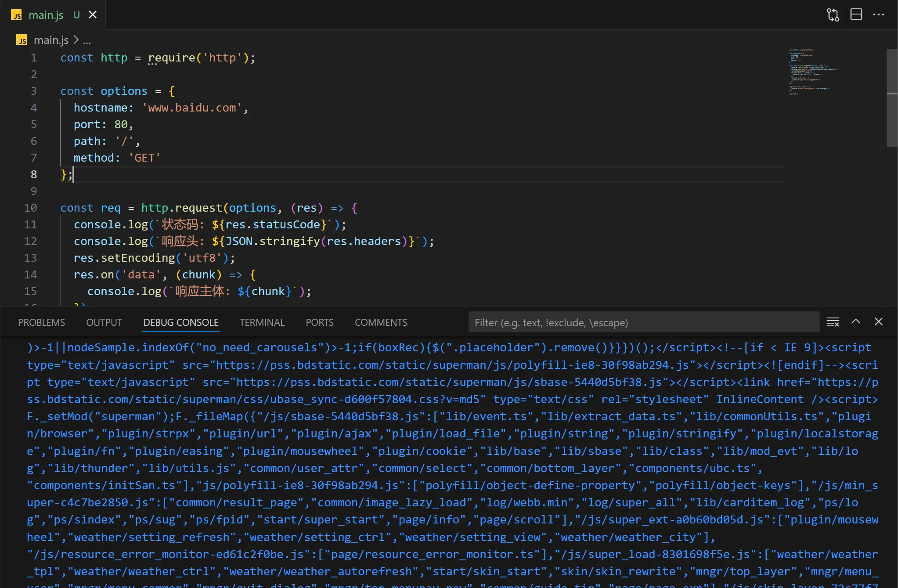Select the DEBUG CONSOLE tab
Viewport: 898px width, 588px height.
pos(181,322)
